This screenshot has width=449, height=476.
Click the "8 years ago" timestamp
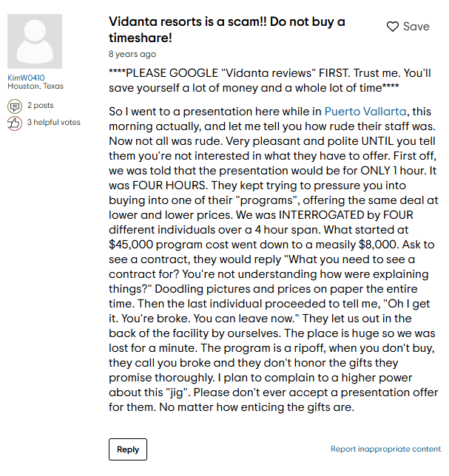pos(132,54)
